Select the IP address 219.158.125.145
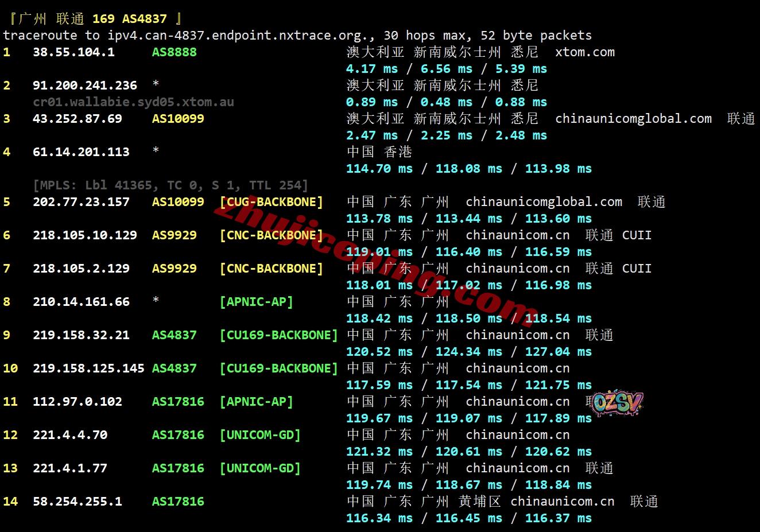Image resolution: width=760 pixels, height=532 pixels. [x=88, y=368]
